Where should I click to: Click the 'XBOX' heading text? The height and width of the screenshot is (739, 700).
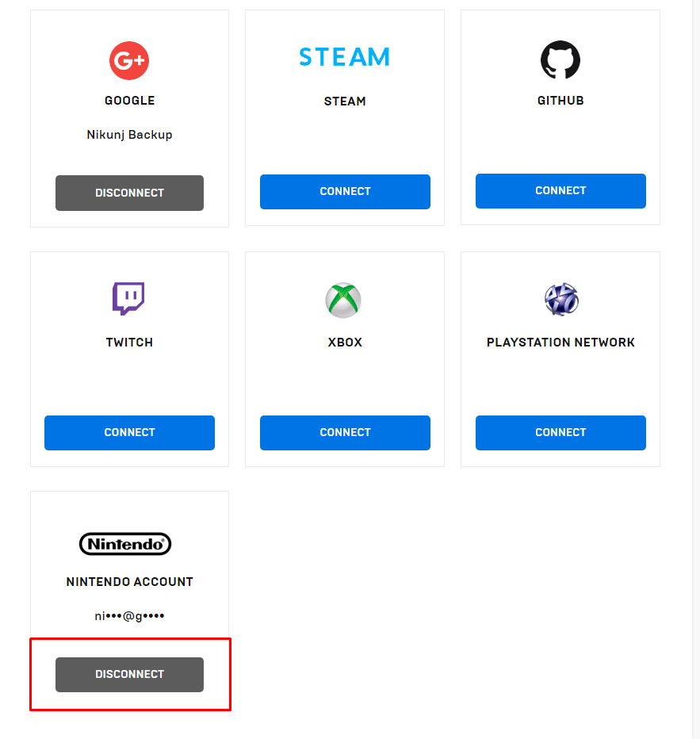345,343
